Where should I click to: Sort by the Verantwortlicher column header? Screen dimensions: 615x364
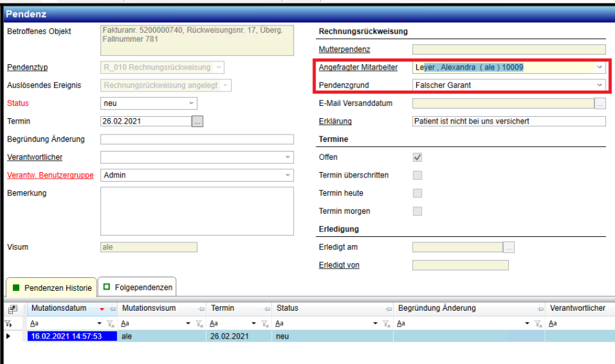tap(577, 309)
